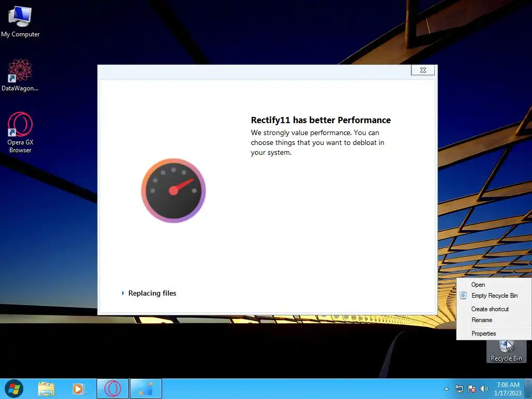This screenshot has height=399, width=532.
Task: Open Windows Explorer from the taskbar
Action: [46, 389]
